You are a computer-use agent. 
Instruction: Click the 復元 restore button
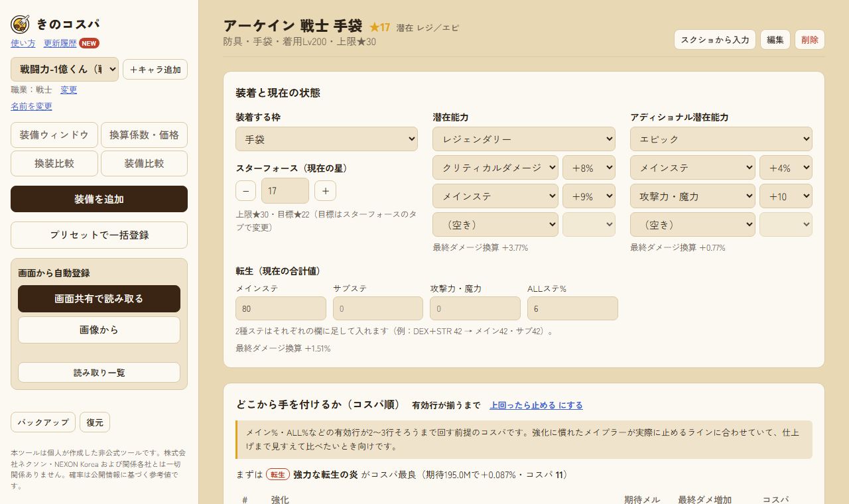pyautogui.click(x=95, y=422)
